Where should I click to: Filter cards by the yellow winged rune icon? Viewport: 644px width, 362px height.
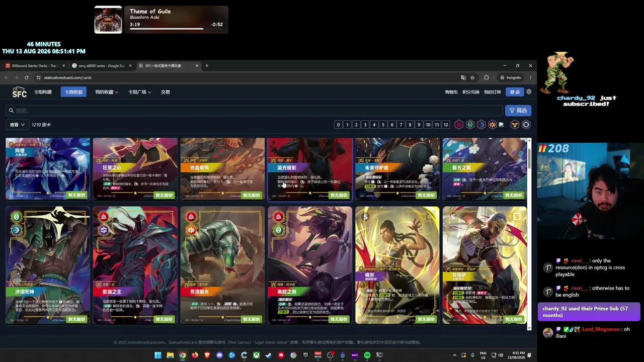pos(515,125)
